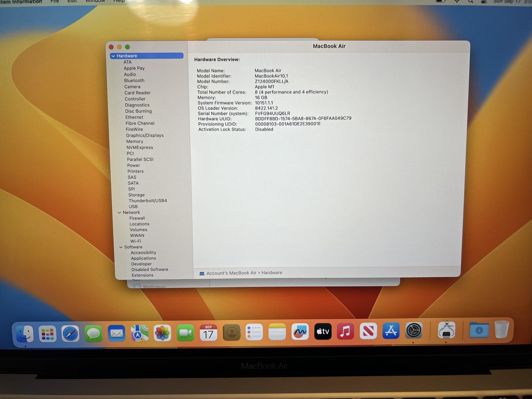Select Wi-Fi under Network

(x=136, y=241)
